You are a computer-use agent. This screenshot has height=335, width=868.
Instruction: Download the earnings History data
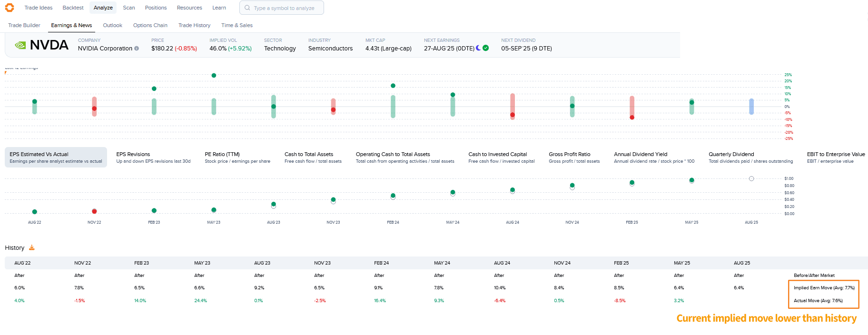pyautogui.click(x=32, y=247)
